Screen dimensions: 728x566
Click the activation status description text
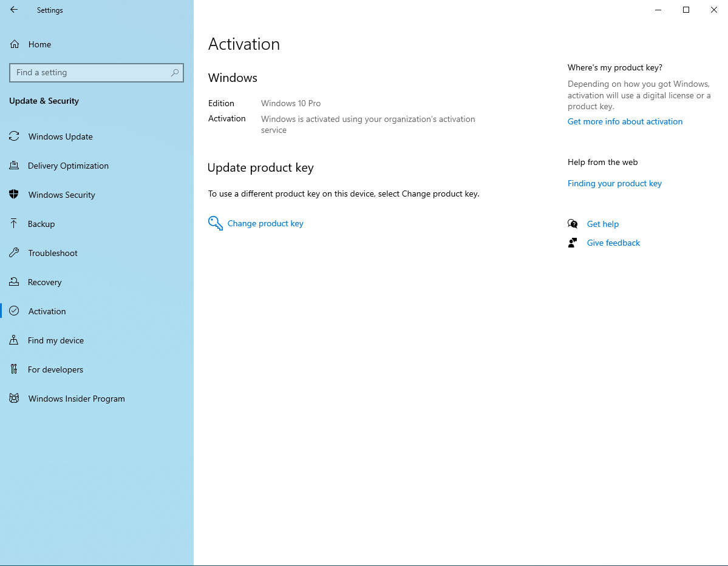click(x=368, y=124)
